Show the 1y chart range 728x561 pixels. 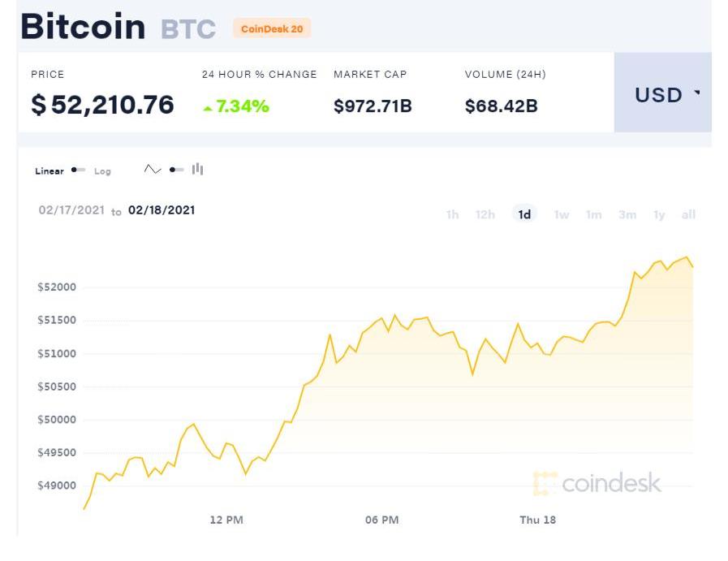click(x=659, y=214)
